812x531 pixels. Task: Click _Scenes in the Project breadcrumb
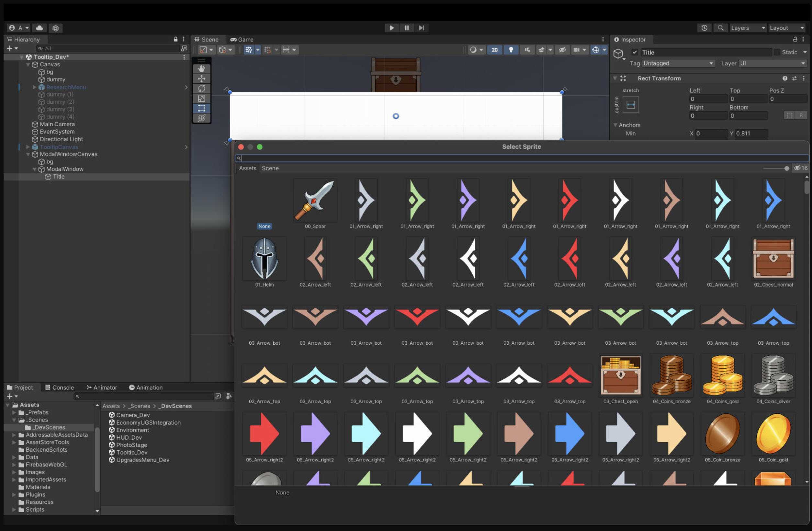coord(139,406)
